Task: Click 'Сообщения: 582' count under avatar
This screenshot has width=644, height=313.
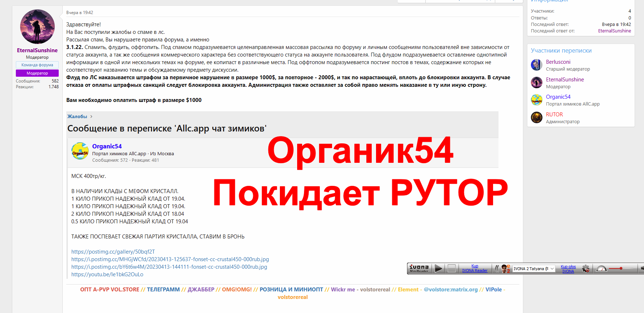Action: (x=37, y=81)
